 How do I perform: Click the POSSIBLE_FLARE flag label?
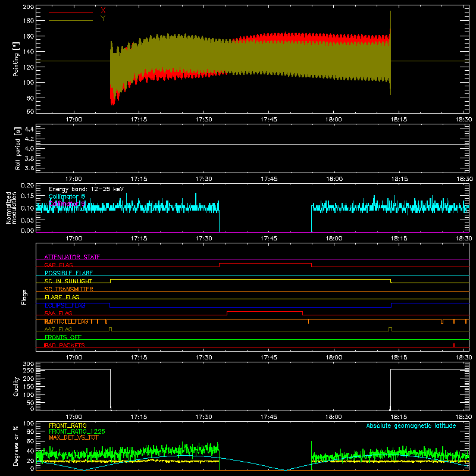click(68, 273)
